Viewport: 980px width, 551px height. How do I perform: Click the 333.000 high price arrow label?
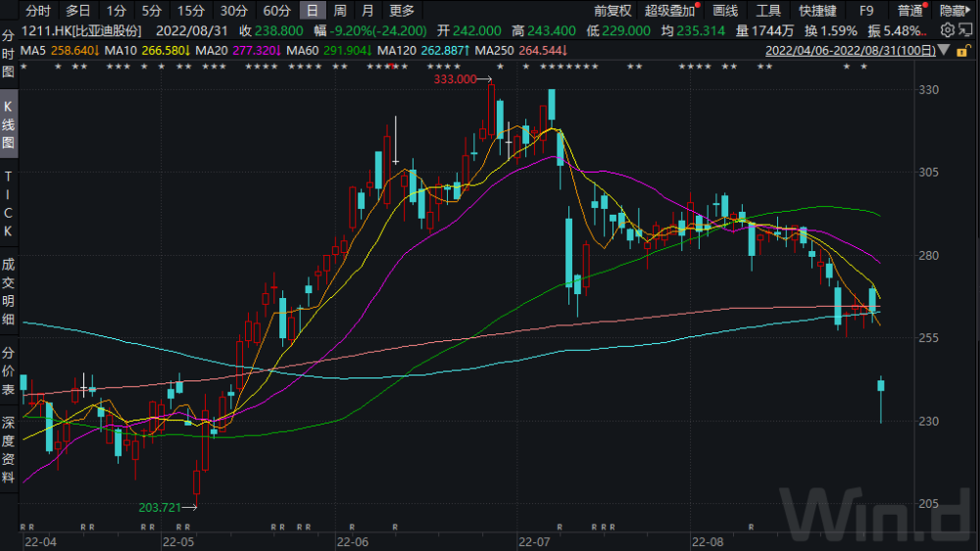(459, 78)
